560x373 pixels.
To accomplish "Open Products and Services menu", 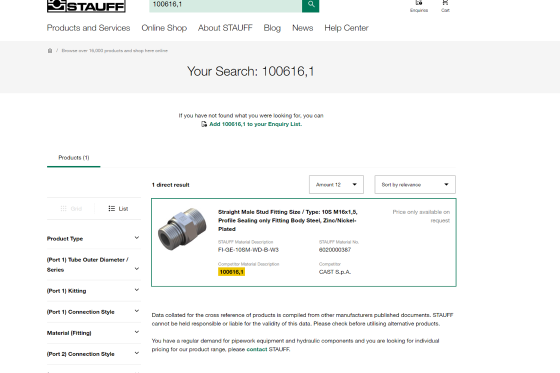I will 88,28.
